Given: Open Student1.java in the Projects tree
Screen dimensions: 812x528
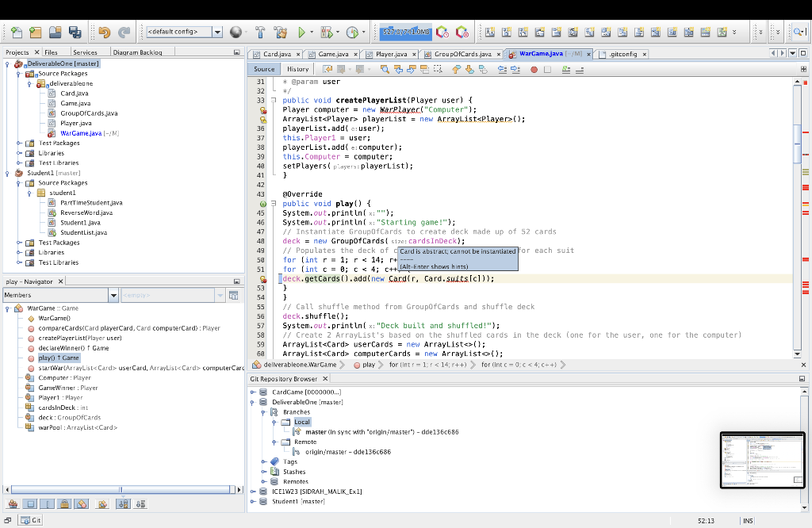Looking at the screenshot, I should point(79,223).
